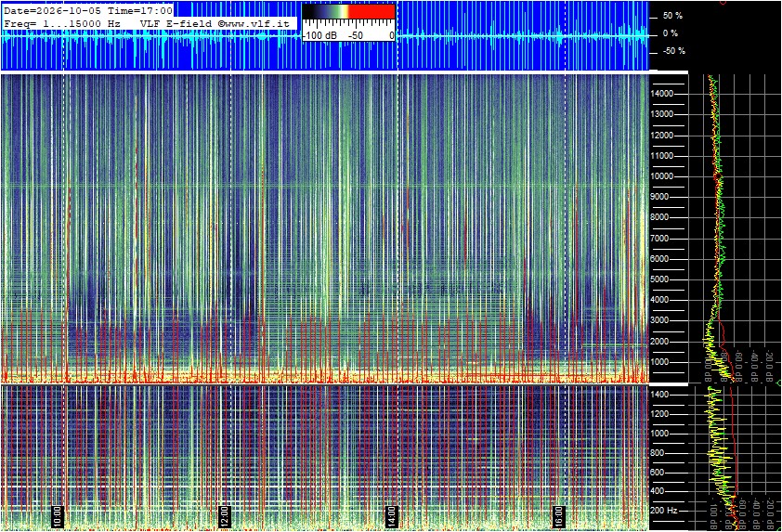This screenshot has height=532, width=782.
Task: Click the 9000 frequency axis label
Action: pos(659,197)
